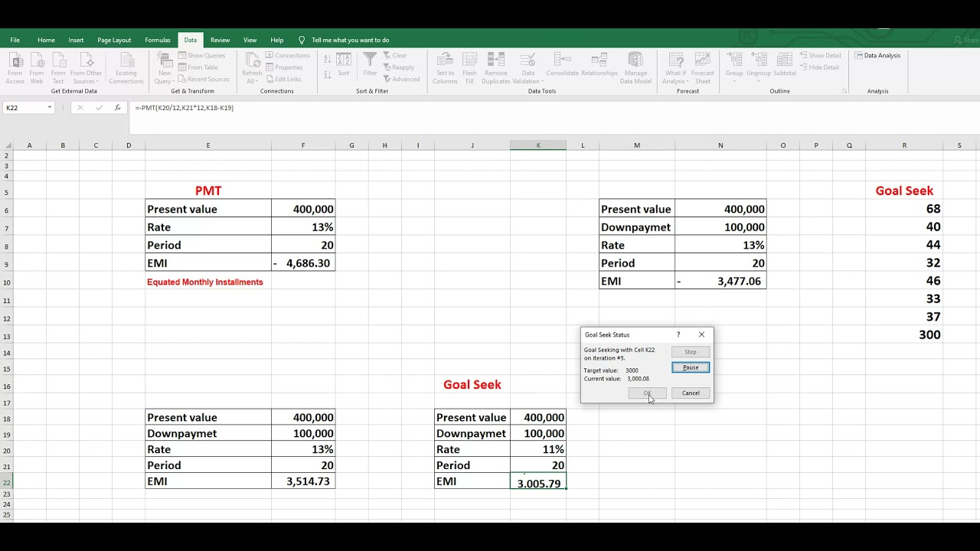980x551 pixels.
Task: Click OK in Goal Seek Status dialog
Action: [x=647, y=393]
